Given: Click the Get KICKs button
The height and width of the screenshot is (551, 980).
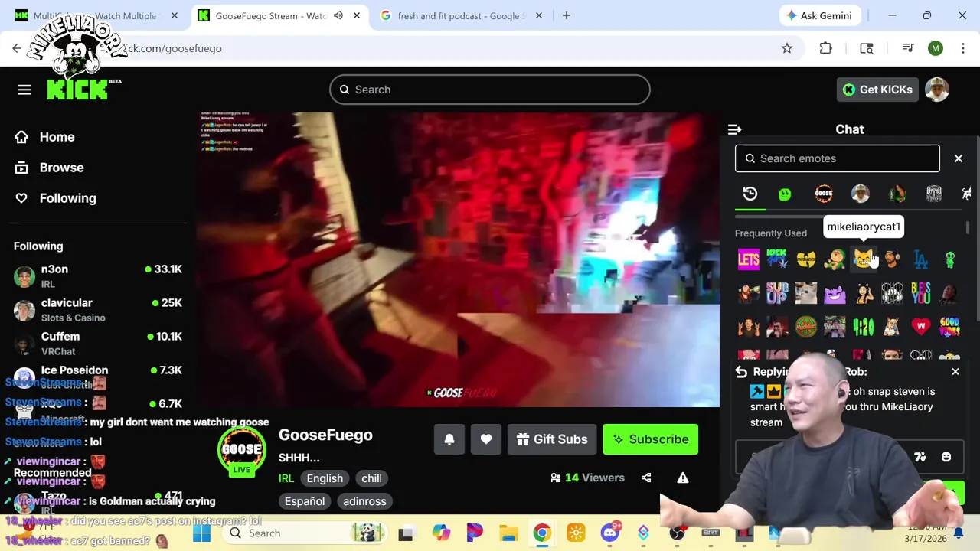Looking at the screenshot, I should point(877,90).
